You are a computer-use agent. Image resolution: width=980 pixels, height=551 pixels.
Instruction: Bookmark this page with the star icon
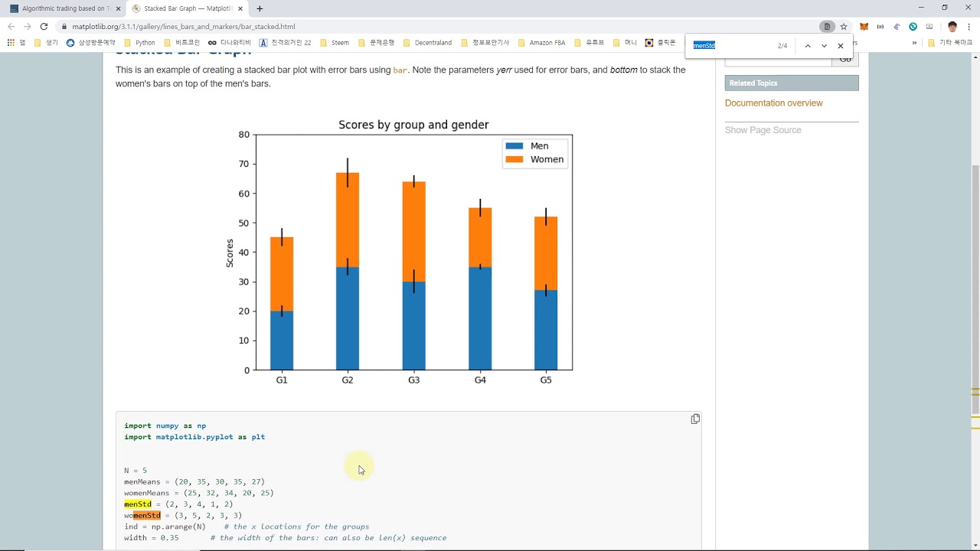pos(844,27)
